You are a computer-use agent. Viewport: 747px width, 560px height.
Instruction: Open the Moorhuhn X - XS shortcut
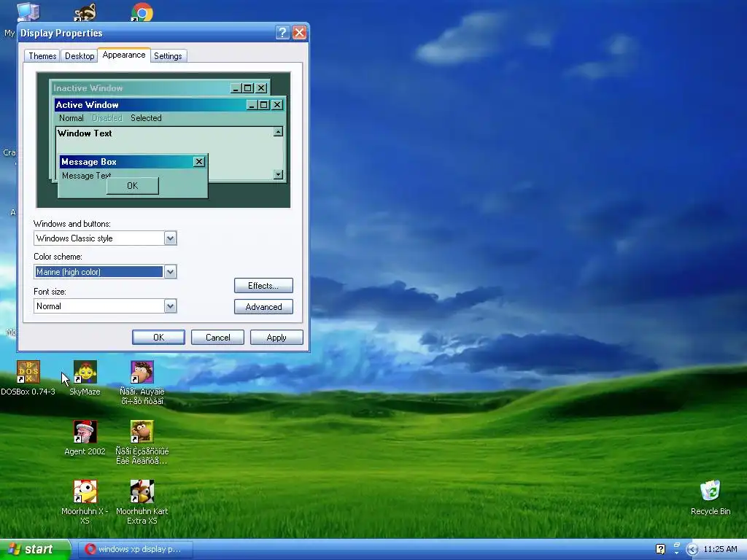point(85,491)
